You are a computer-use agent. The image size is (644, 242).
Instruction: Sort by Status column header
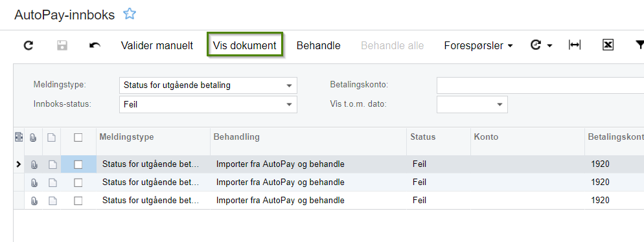422,137
